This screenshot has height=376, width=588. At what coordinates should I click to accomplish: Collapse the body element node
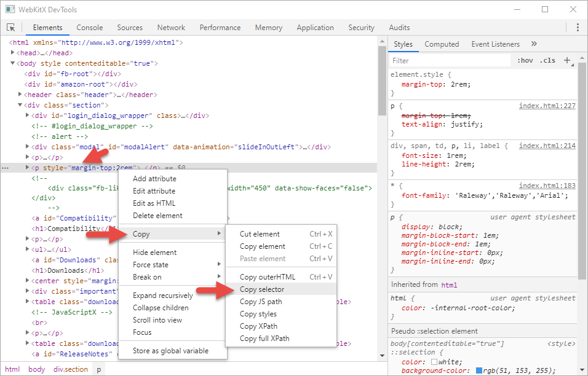[12, 63]
